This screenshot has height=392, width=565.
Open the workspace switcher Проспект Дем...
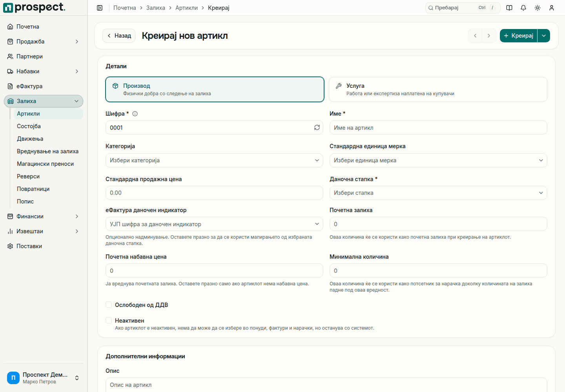44,378
